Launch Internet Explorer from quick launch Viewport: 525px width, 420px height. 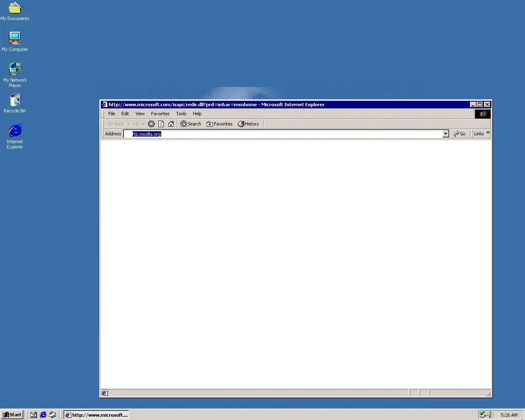(43, 415)
